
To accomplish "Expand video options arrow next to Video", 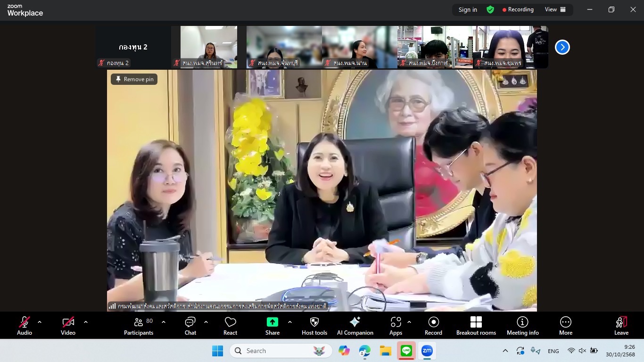I will tap(86, 322).
